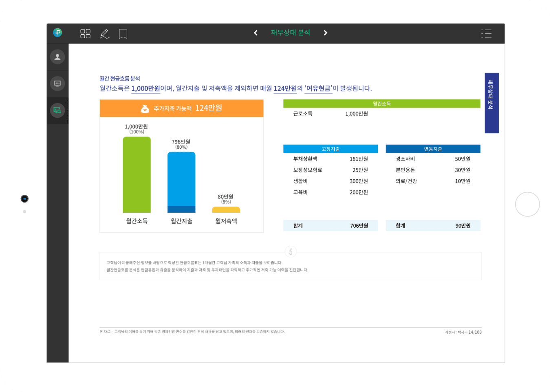The width and height of the screenshot is (551, 392).
Task: Go to previous page with left chevron
Action: [256, 33]
